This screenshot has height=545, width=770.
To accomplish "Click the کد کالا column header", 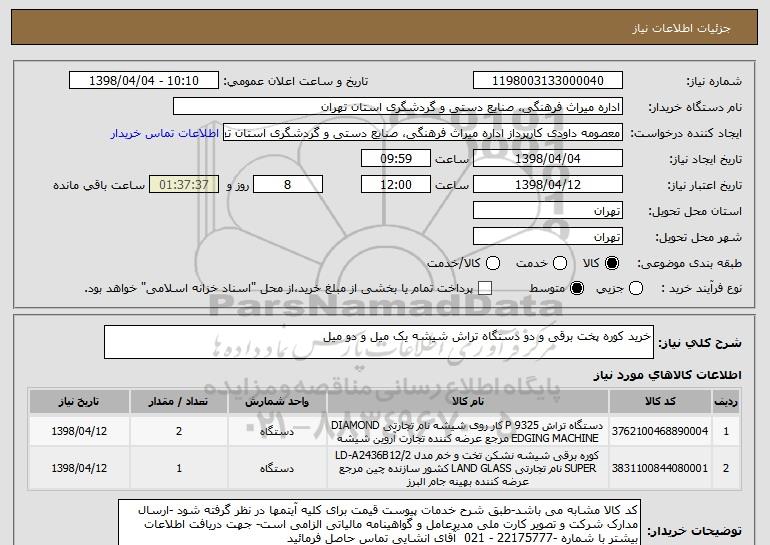I will click(x=660, y=402).
